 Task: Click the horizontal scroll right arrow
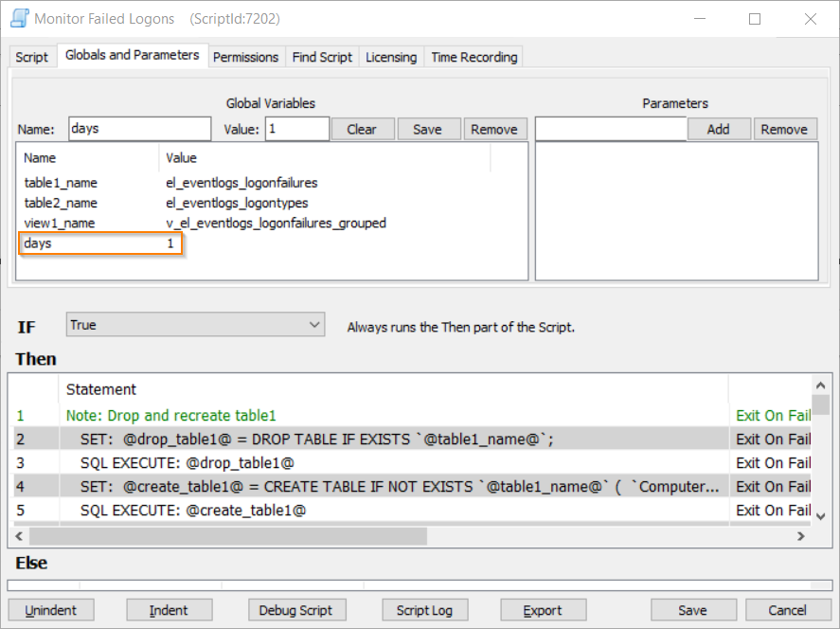[x=801, y=536]
